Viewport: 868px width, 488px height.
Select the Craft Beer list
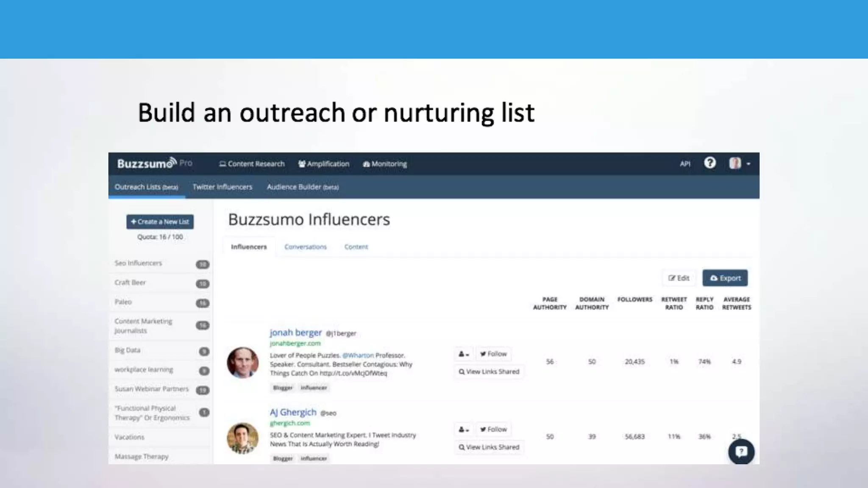pos(130,283)
